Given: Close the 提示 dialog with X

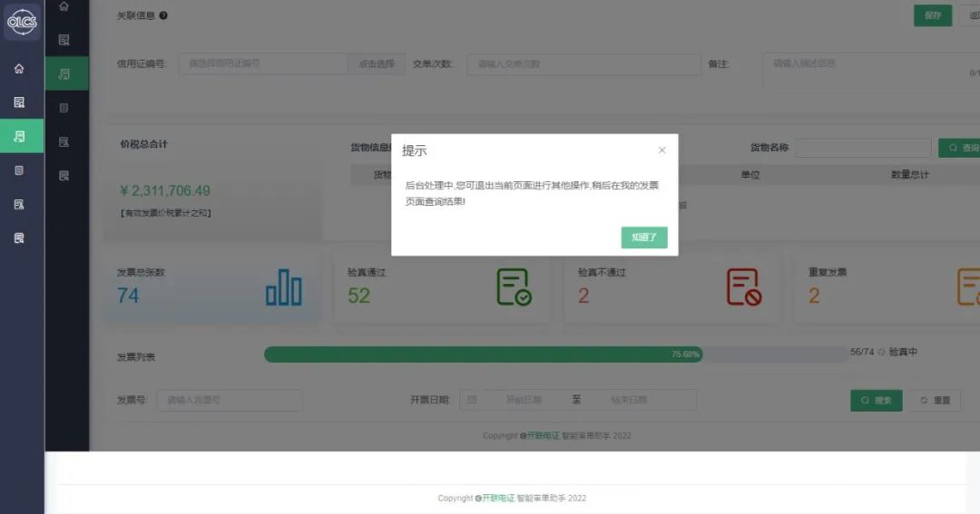Looking at the screenshot, I should click(661, 150).
